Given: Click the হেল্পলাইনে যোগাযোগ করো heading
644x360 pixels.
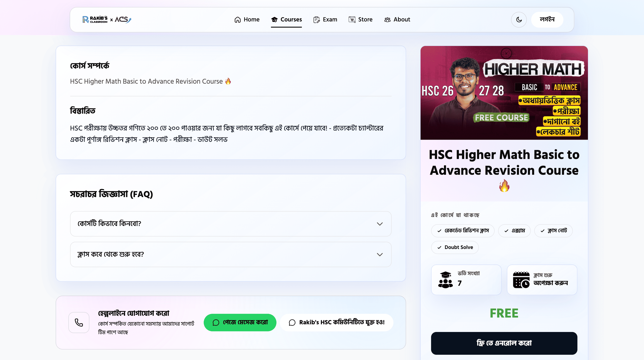Looking at the screenshot, I should 133,313.
